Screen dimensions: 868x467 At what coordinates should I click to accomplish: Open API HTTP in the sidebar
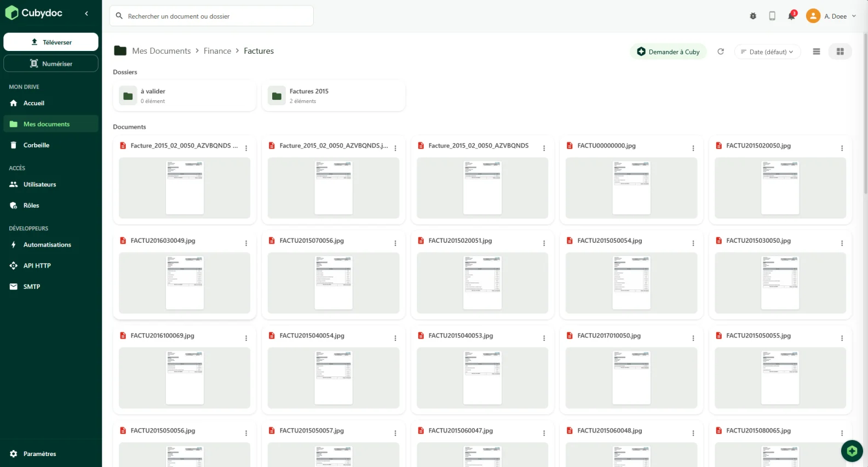pos(51,266)
